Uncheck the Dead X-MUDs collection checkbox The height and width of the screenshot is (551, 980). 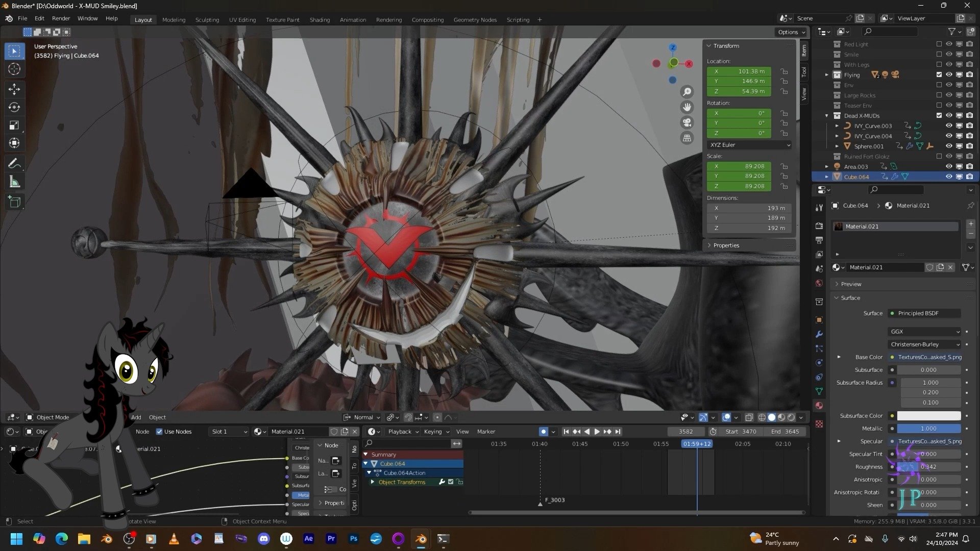coord(939,115)
